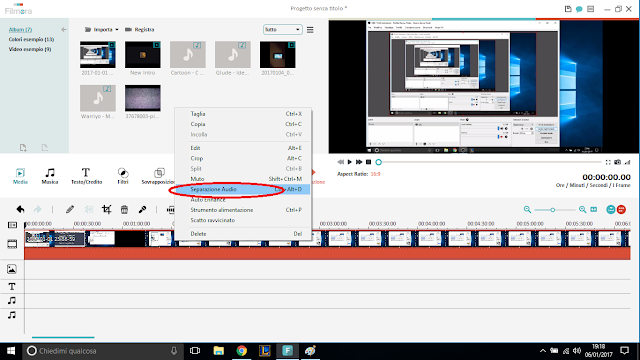Zoom in the timeline with magnifier plus
The width and height of the screenshot is (640, 360).
pyautogui.click(x=582, y=209)
